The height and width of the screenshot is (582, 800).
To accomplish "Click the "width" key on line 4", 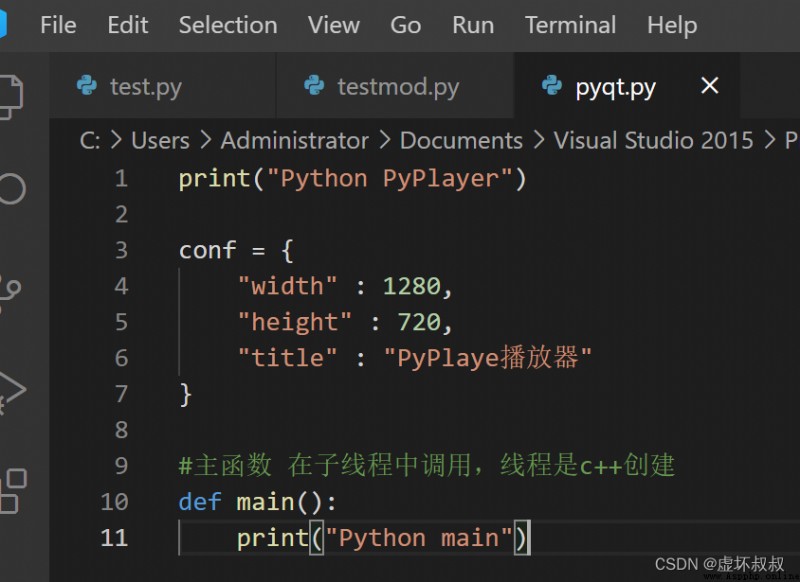I will pos(287,286).
